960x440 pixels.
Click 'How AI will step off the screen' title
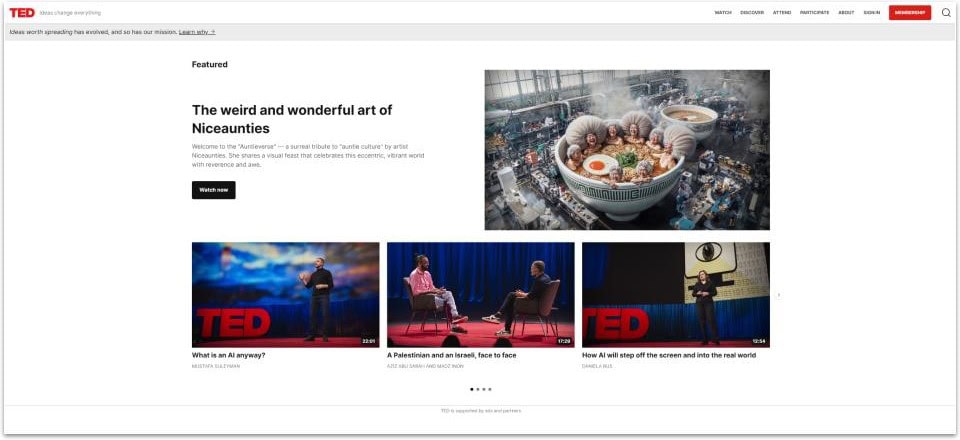(x=669, y=355)
